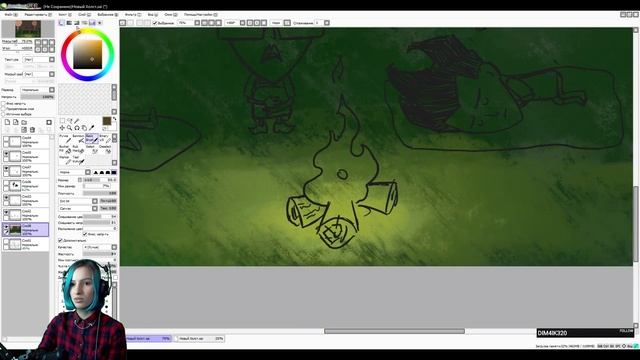Viewport: 640px width, 360px height.
Task: Toggle the Выделение checkbox in top toolbar
Action: coord(155,23)
